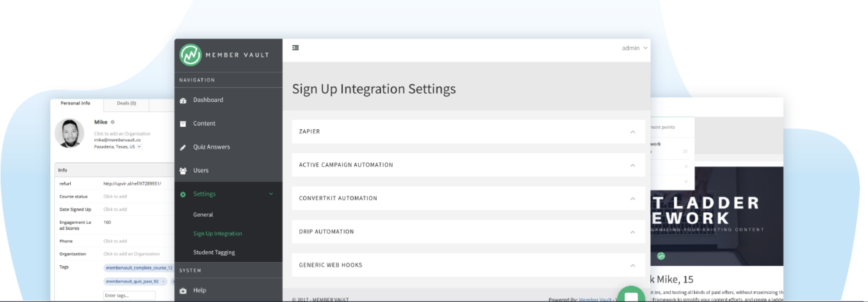
Task: Expand the Generic Web Hooks chevron
Action: 633,265
